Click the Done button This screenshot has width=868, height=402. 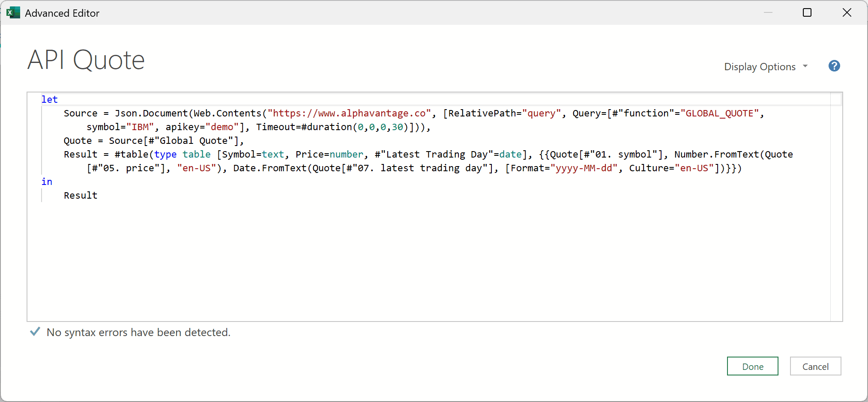752,366
